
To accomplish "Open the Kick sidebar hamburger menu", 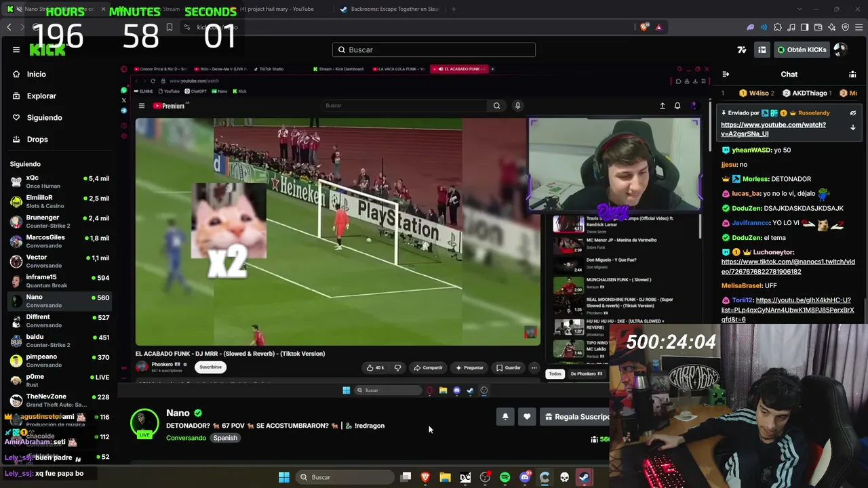I will [16, 49].
